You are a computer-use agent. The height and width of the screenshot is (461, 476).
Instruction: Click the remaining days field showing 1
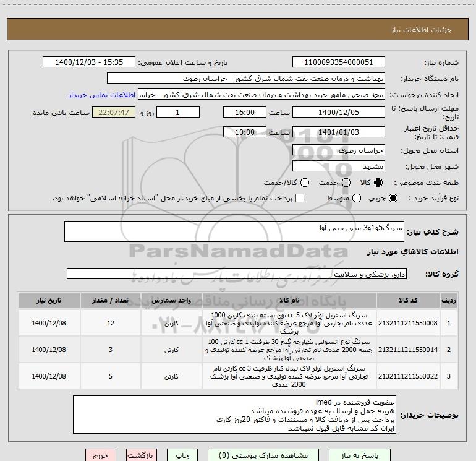click(x=178, y=112)
